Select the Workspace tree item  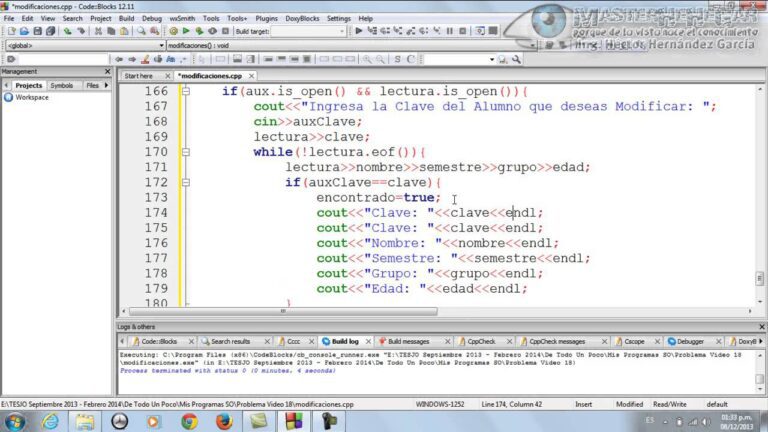[32, 97]
